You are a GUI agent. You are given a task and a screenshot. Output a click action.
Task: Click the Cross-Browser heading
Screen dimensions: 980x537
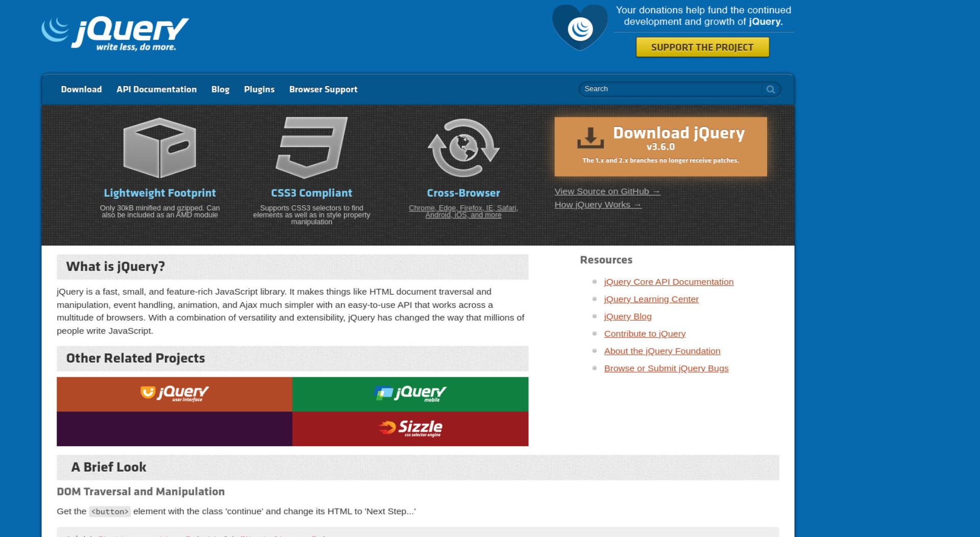coord(463,193)
